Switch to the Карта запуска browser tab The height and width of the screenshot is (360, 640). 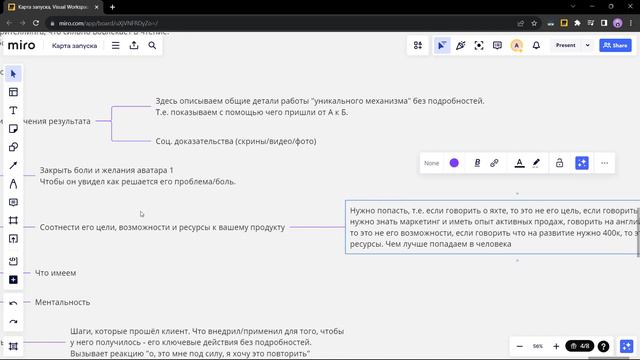[x=53, y=7]
